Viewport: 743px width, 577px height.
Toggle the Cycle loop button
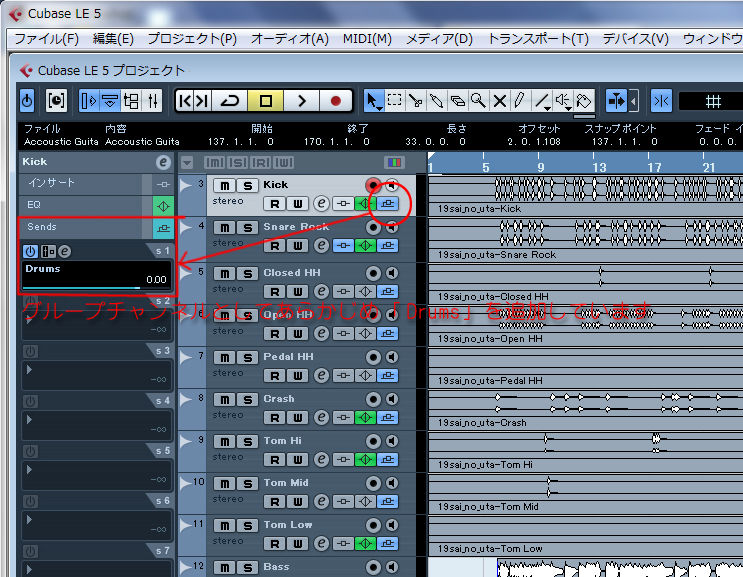point(230,101)
